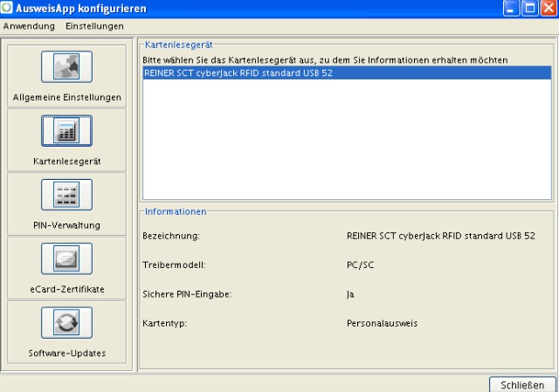Open the Anwendung menu
559x392 pixels.
click(x=29, y=26)
